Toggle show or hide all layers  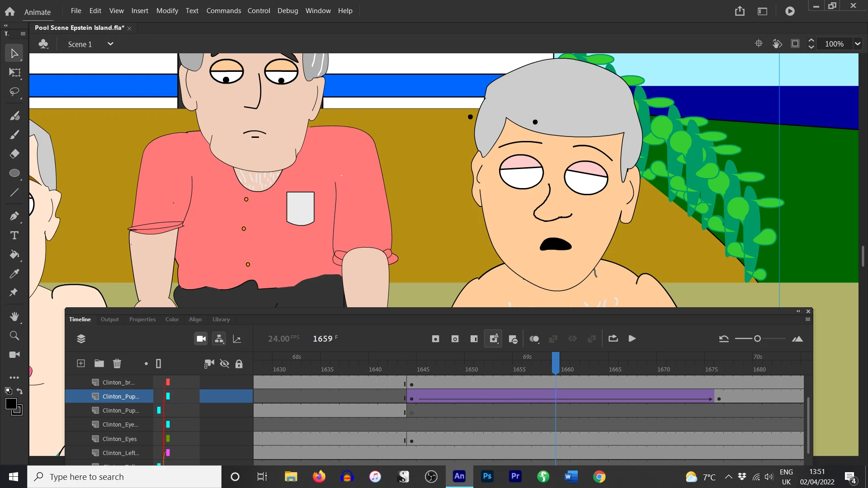click(224, 364)
